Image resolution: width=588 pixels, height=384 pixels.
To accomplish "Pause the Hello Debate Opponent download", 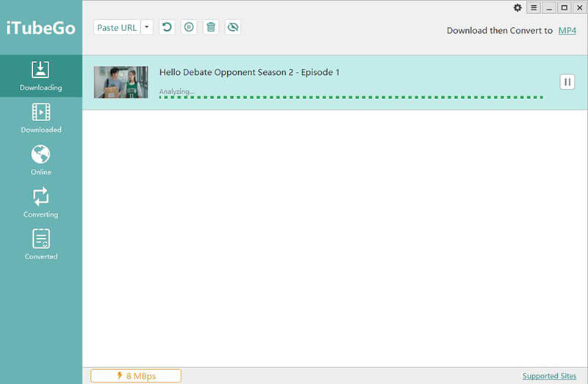I will coord(567,82).
